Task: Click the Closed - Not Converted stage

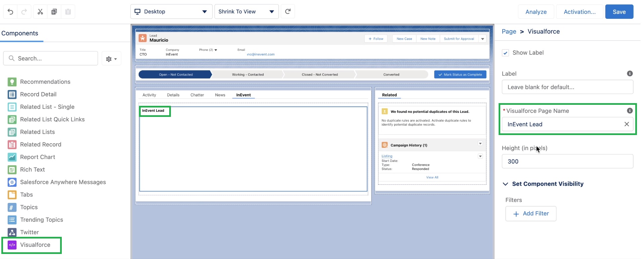Action: (x=320, y=75)
